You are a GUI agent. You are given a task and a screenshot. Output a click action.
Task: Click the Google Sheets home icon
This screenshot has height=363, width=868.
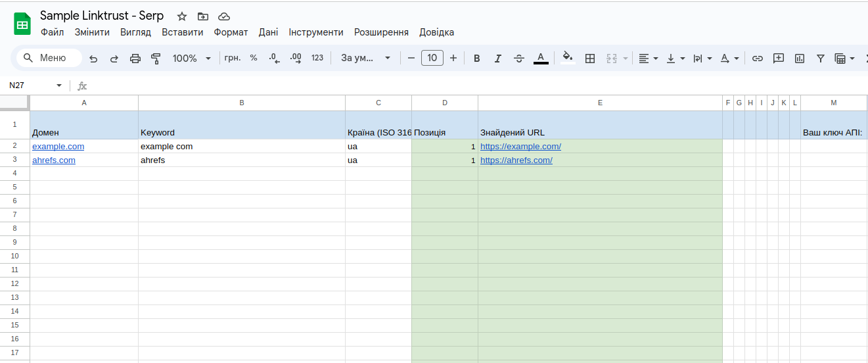tap(22, 24)
